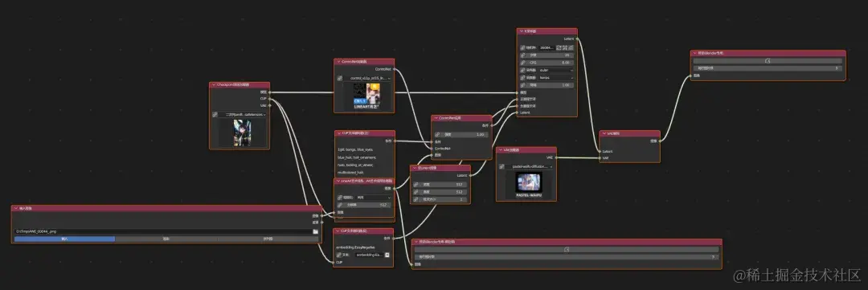Click link icon beside LineArt preprocessor mode dropdown
Image resolution: width=868 pixels, height=290 pixels.
[339, 197]
